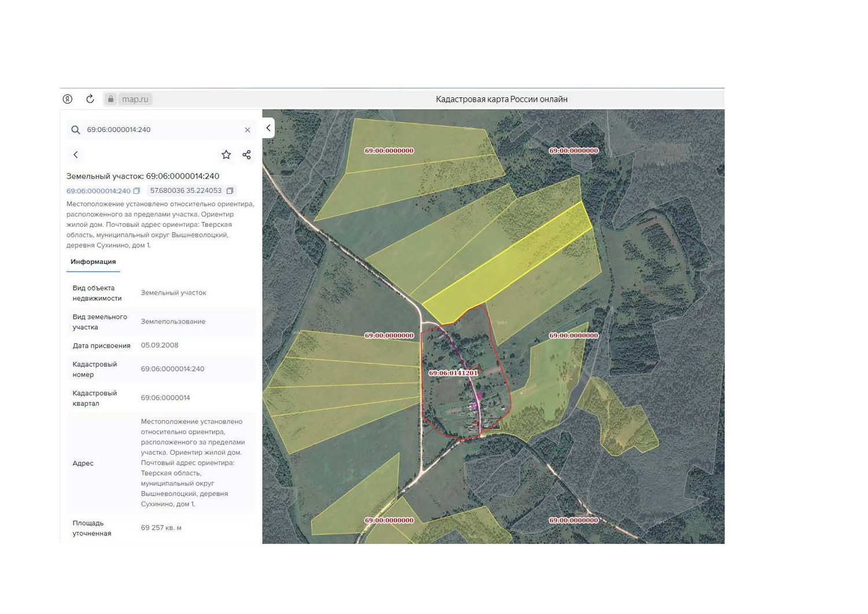Select the Информация tab

(x=93, y=262)
